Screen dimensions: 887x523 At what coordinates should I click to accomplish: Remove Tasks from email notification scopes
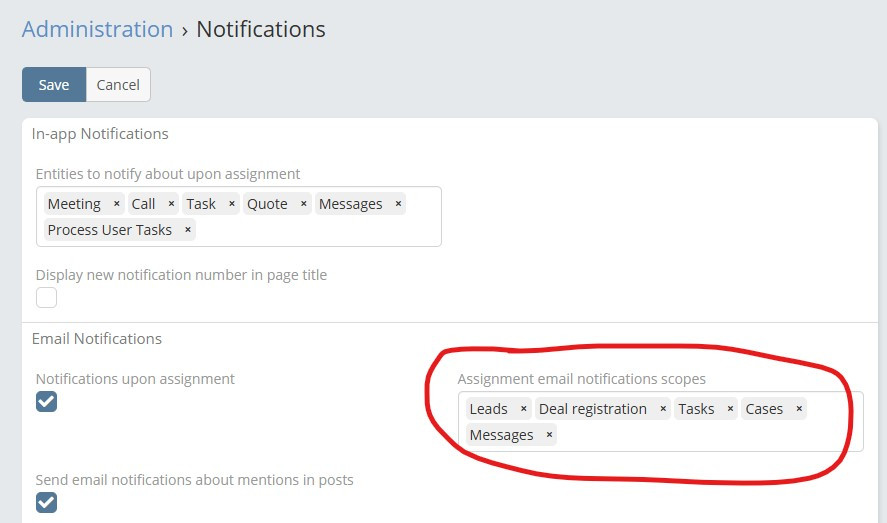click(x=730, y=409)
